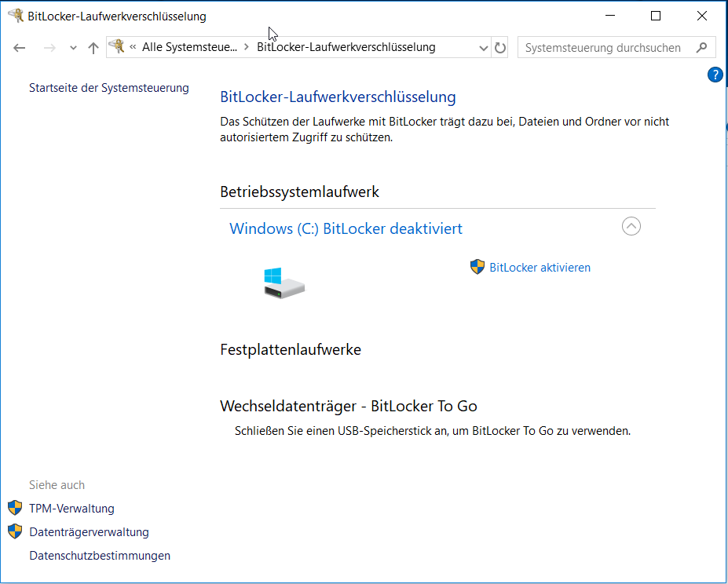Select the Alle Systemsteuerungselemente breadcrumb

pyautogui.click(x=188, y=48)
